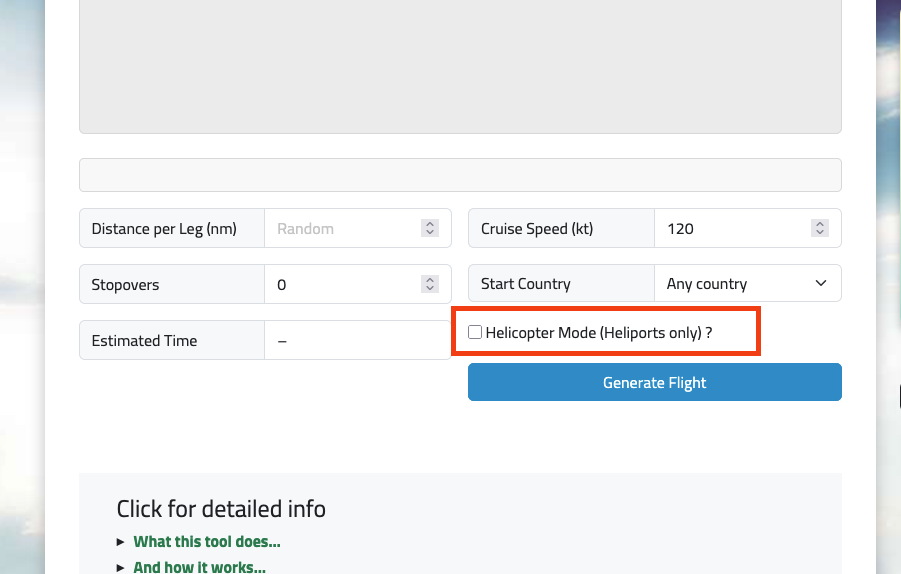Click the 'Cruise Speed (kt)' label
The image size is (901, 574).
537,229
